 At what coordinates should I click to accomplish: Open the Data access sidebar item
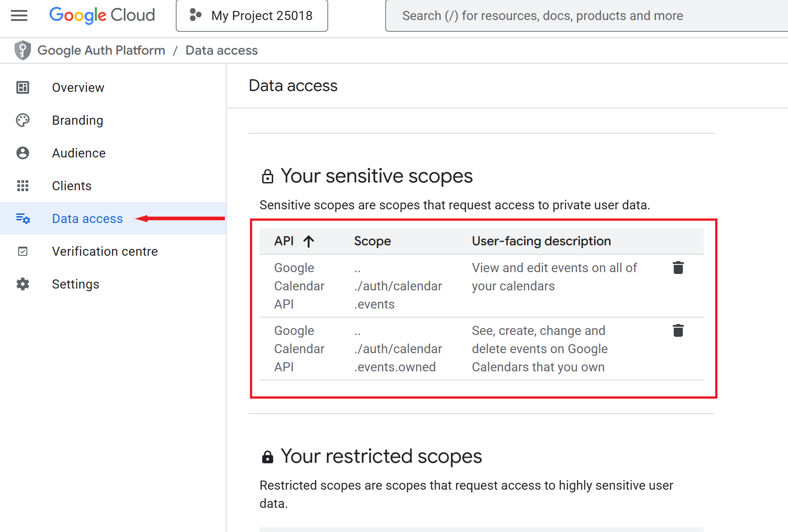[87, 218]
